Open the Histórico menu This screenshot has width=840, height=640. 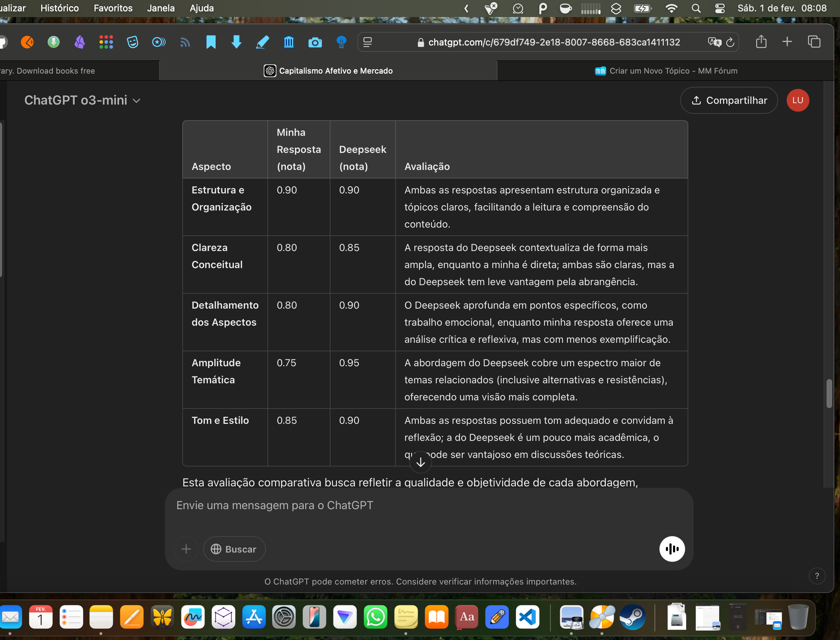[59, 8]
